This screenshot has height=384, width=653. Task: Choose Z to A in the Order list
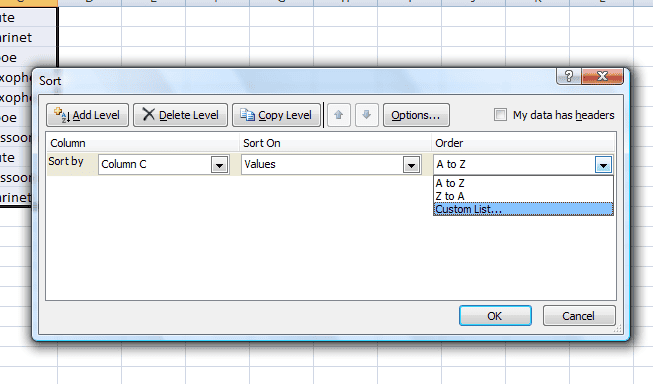point(523,196)
